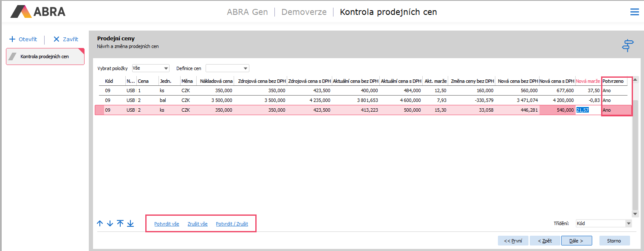The image size is (644, 251).
Task: Click the Měna column header
Action: tap(187, 81)
